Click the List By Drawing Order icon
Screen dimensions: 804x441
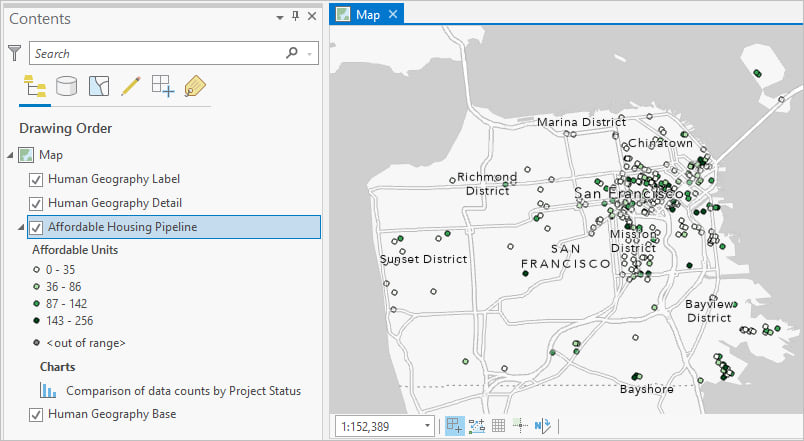click(x=33, y=86)
